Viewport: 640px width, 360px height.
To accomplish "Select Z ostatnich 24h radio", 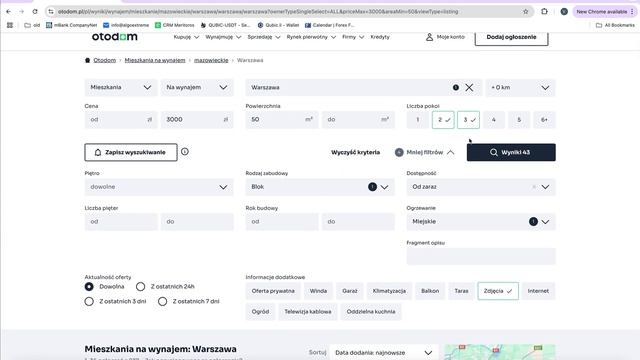I will point(140,287).
